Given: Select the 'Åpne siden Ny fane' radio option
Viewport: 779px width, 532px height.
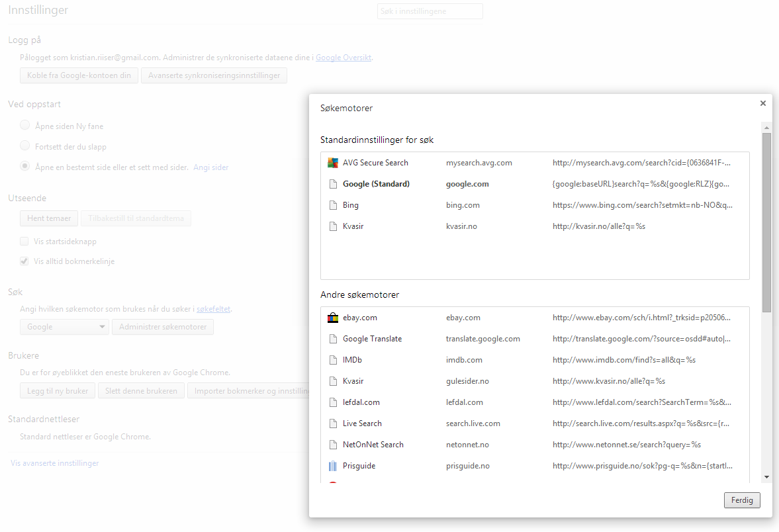Looking at the screenshot, I should coord(25,125).
